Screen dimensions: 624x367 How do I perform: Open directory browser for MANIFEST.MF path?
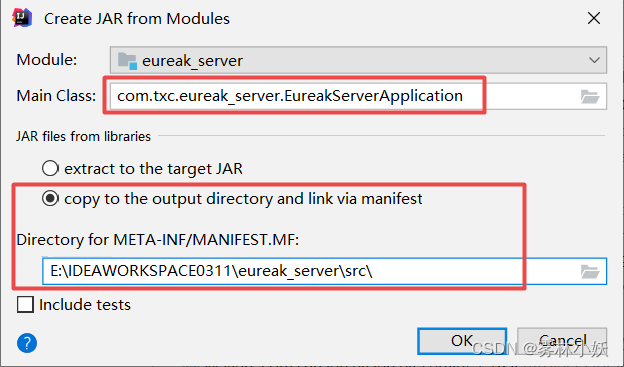(x=590, y=271)
